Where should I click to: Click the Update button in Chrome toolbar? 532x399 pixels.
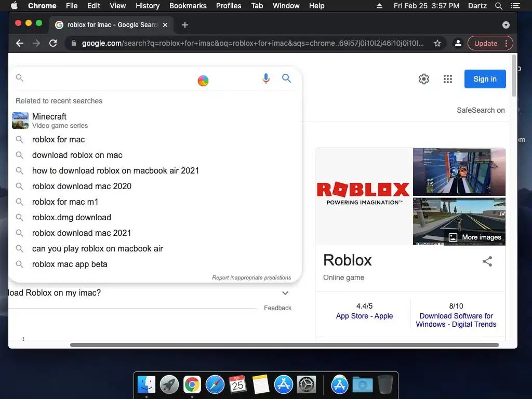[x=486, y=43]
